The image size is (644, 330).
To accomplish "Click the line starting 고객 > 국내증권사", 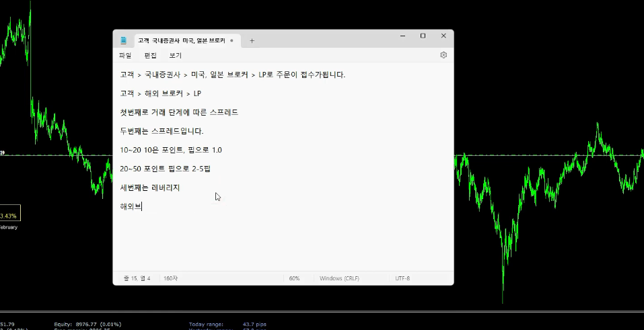I will [x=232, y=75].
